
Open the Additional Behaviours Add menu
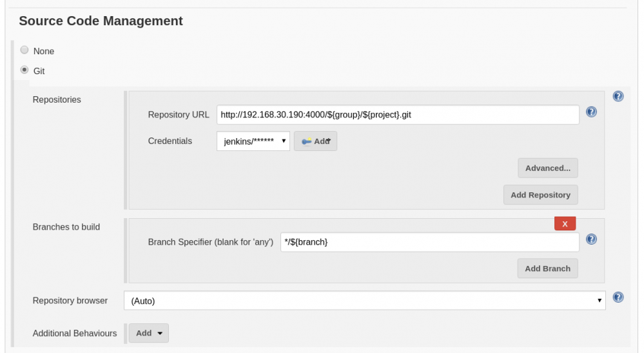click(149, 333)
